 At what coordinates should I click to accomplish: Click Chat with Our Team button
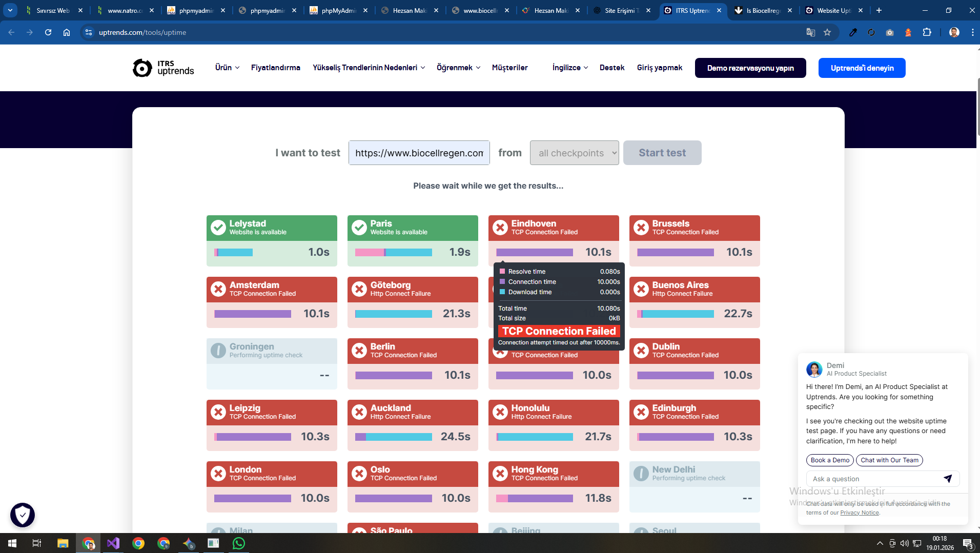click(x=890, y=460)
